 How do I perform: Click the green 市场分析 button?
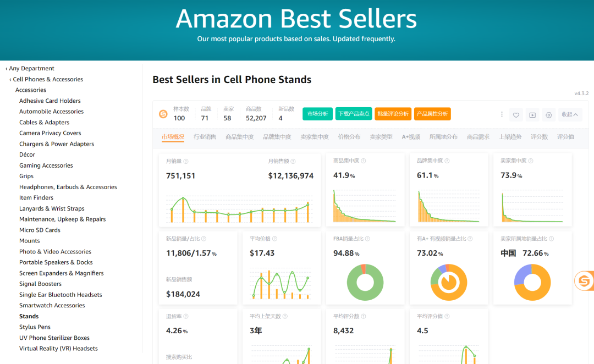(x=317, y=114)
